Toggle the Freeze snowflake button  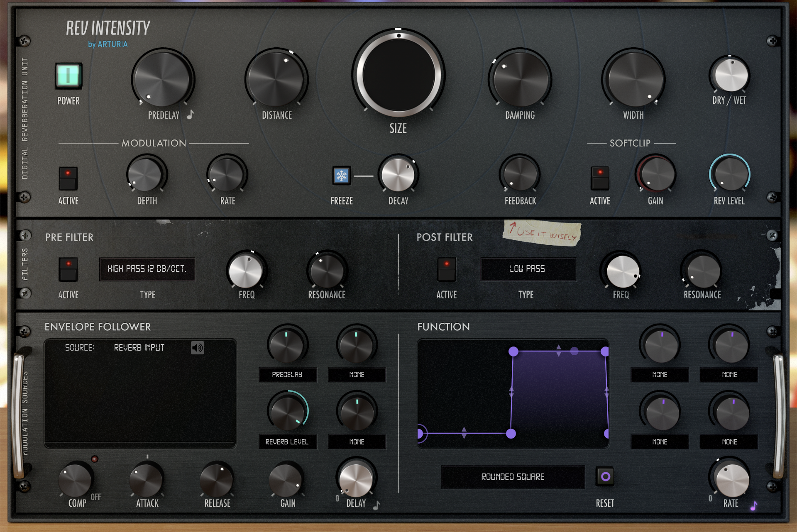[x=341, y=176]
